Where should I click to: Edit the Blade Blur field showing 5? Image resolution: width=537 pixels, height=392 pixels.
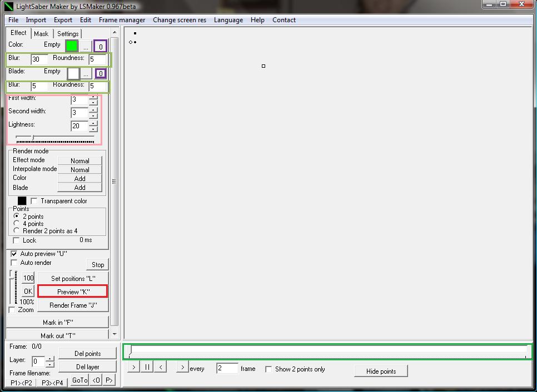coord(39,86)
